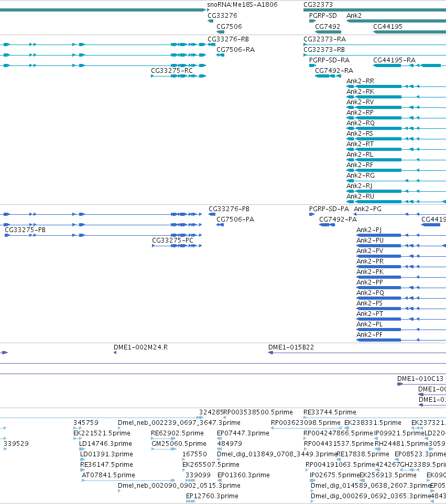Click the Ank2-RK transcript label
The image size is (446, 504).
(360, 92)
